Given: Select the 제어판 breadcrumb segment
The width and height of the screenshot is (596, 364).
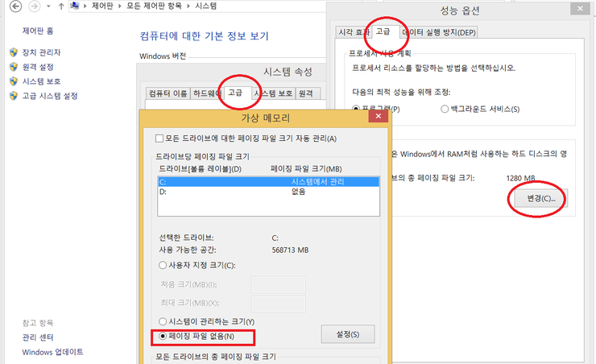Looking at the screenshot, I should pyautogui.click(x=102, y=6).
